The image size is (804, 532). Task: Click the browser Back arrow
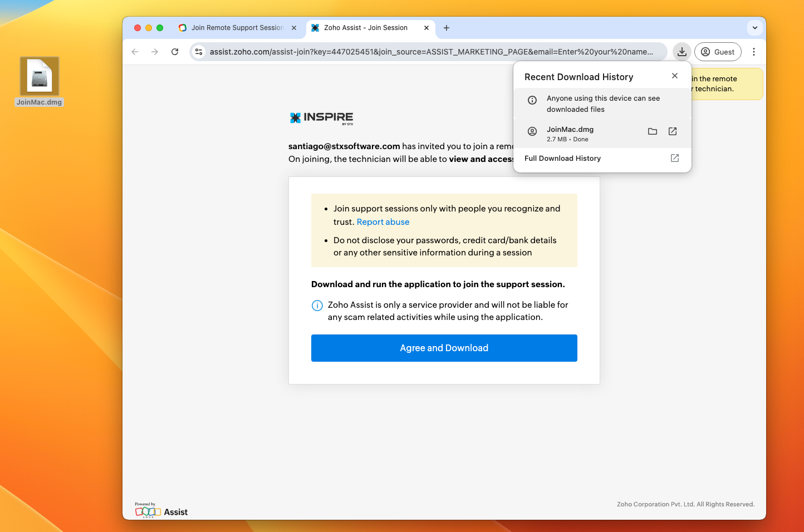[135, 52]
